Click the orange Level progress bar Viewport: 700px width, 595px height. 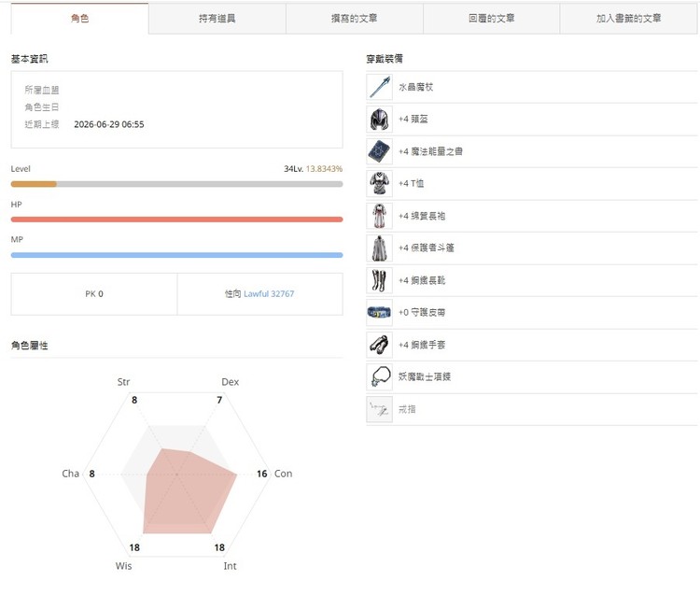pos(176,184)
